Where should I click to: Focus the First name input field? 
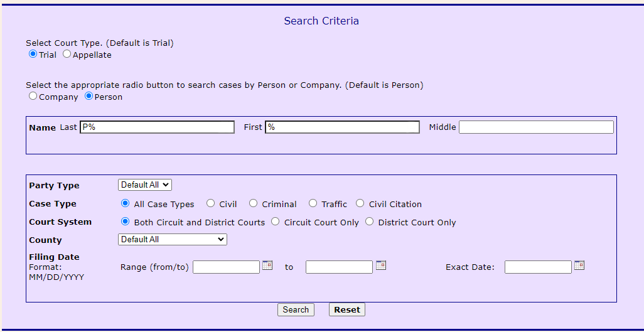[x=343, y=127]
